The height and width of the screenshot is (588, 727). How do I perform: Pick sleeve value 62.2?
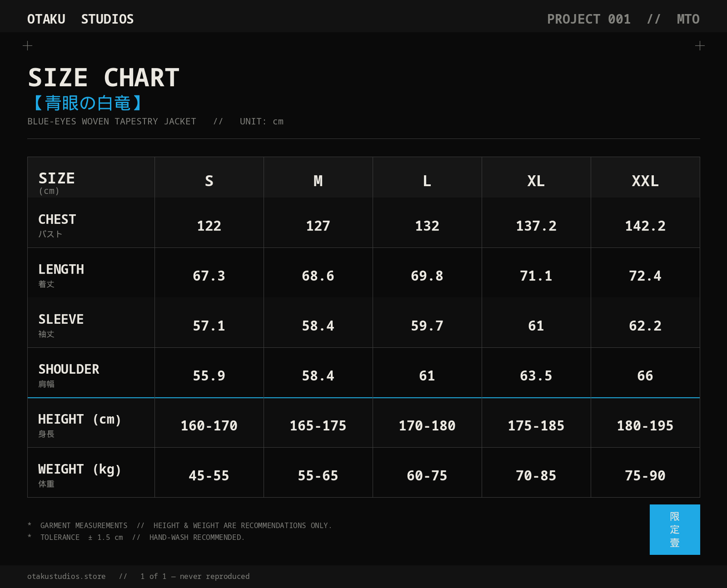[645, 325]
